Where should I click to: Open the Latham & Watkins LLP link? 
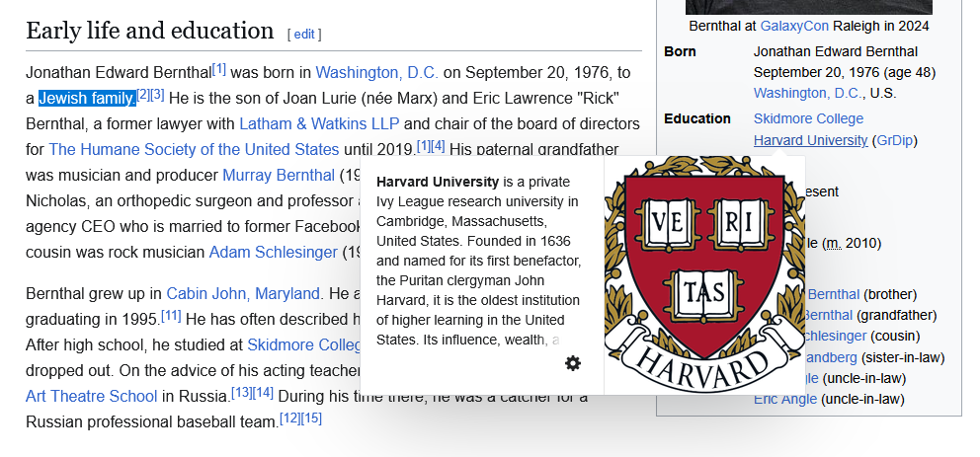319,123
